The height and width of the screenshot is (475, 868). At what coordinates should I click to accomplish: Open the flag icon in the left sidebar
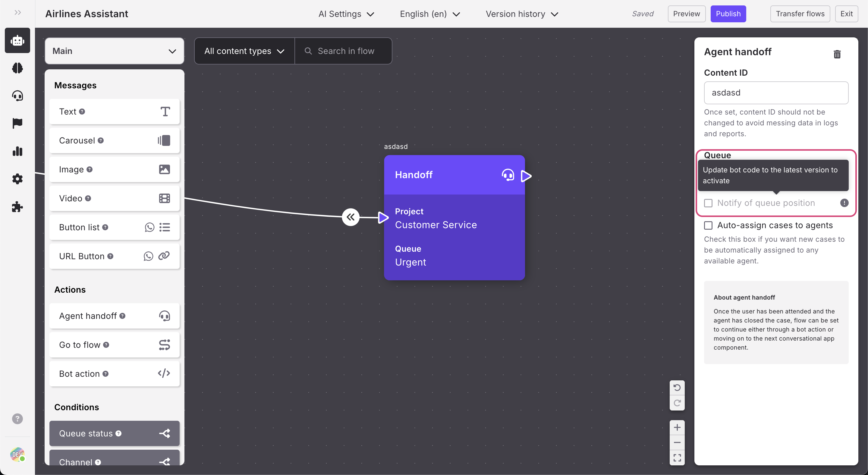[17, 123]
